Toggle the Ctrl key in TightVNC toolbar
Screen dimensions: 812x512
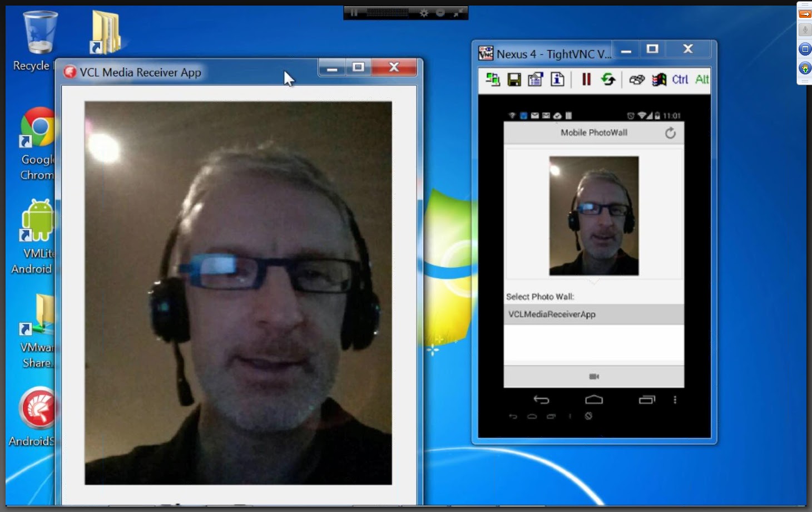(680, 80)
